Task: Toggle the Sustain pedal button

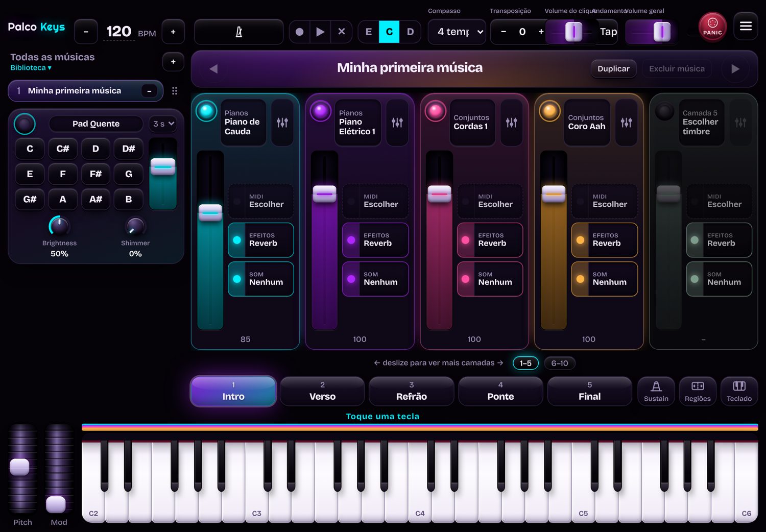Action: 656,392
